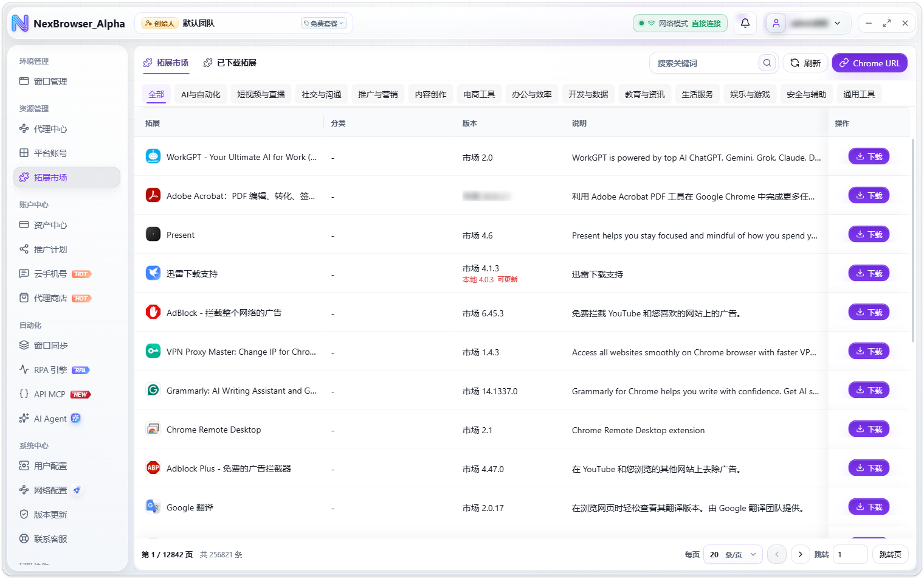Expand the user account dropdown arrow
The width and height of the screenshot is (924, 578).
click(x=838, y=23)
